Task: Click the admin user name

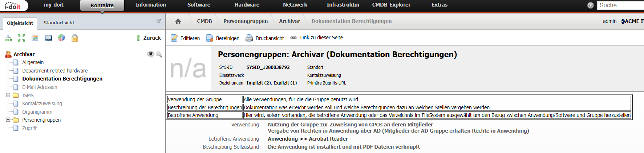Action: click(610, 21)
